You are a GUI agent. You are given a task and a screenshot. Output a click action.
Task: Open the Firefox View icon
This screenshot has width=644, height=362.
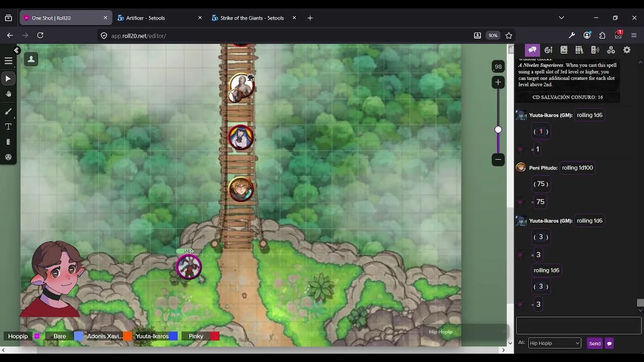click(9, 18)
